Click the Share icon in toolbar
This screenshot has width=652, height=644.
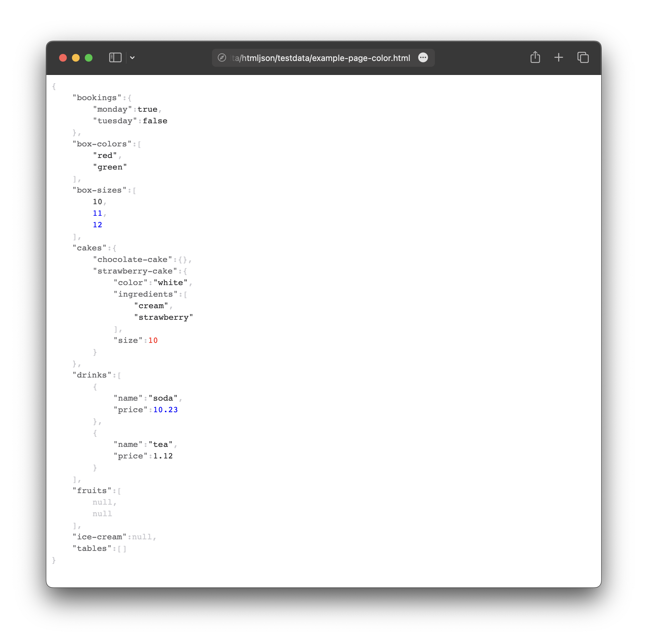535,58
